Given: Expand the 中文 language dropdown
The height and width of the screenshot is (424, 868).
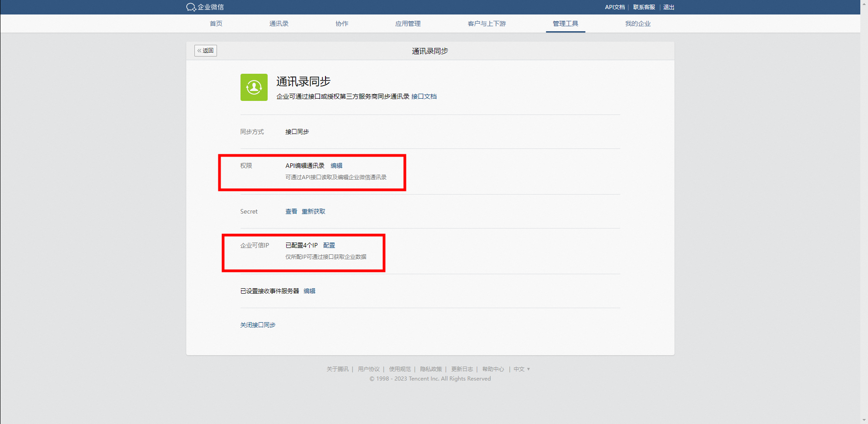Looking at the screenshot, I should [521, 369].
